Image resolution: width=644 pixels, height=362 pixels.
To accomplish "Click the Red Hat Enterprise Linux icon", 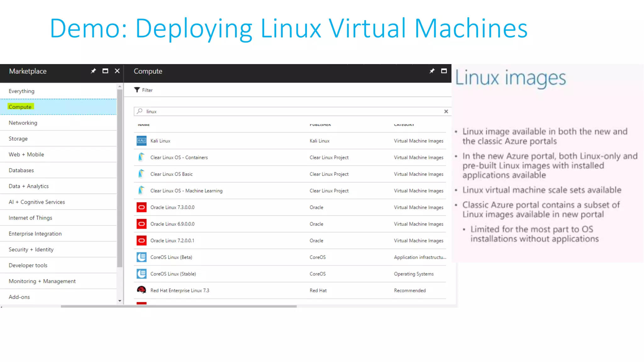I will click(x=142, y=290).
